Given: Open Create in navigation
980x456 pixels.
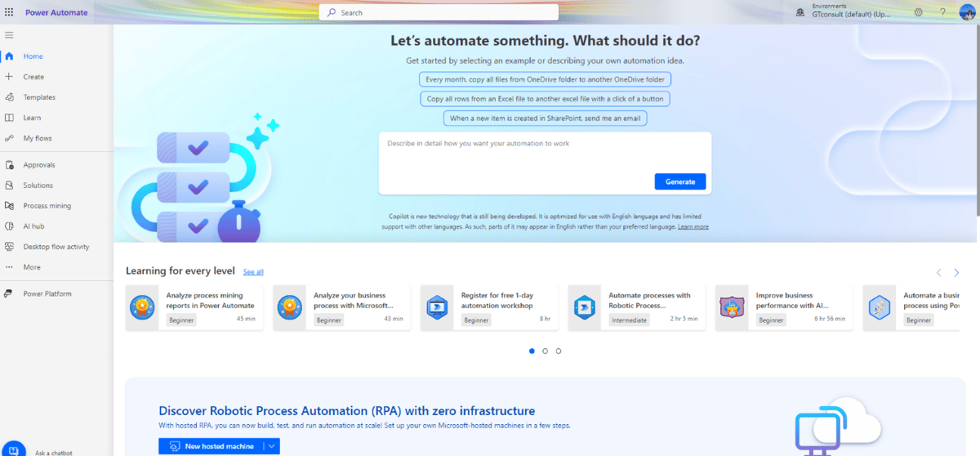Looking at the screenshot, I should pyautogui.click(x=33, y=77).
